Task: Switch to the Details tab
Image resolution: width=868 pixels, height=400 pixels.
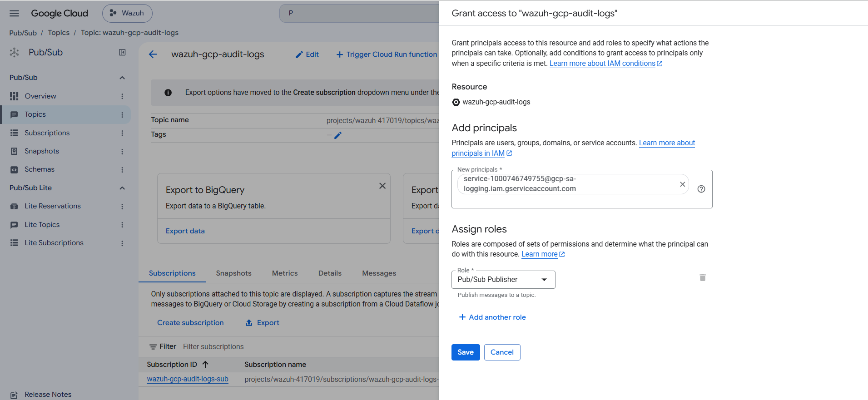Action: tap(330, 273)
